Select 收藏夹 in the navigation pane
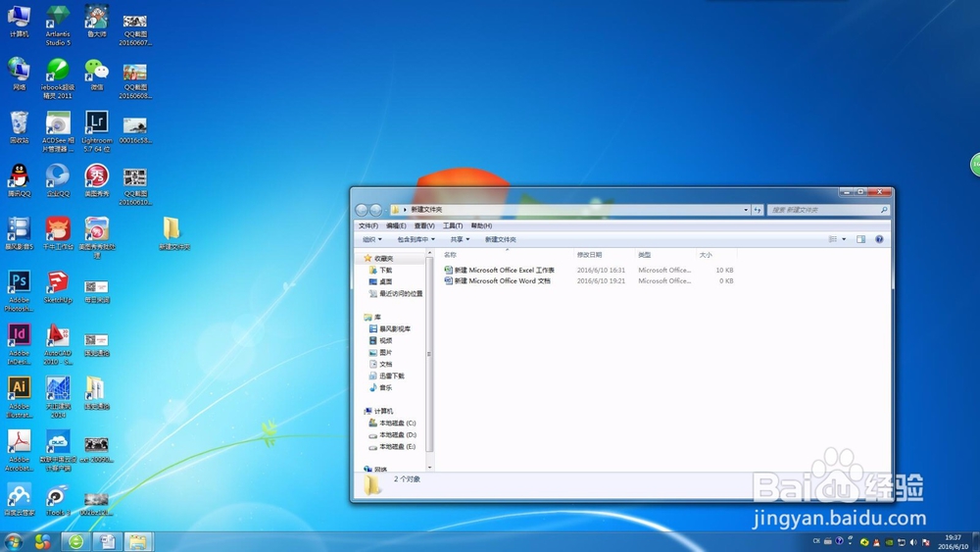 pos(378,258)
